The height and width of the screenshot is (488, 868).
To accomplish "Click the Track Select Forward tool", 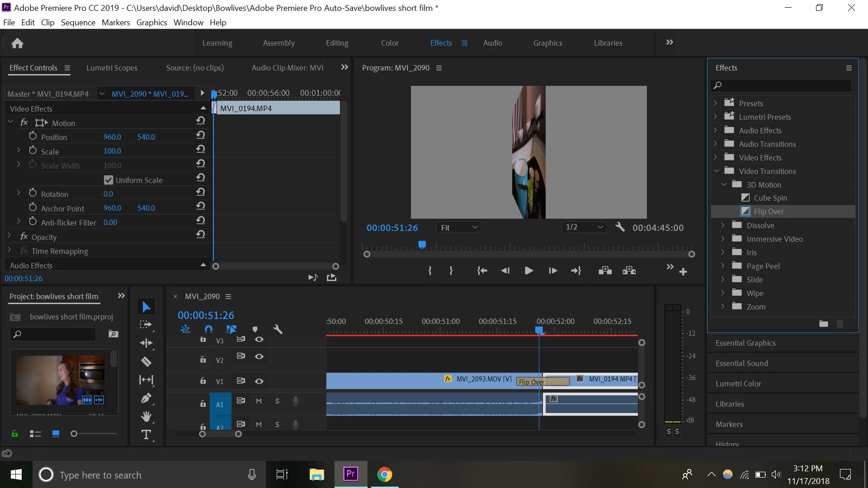I will pos(146,324).
